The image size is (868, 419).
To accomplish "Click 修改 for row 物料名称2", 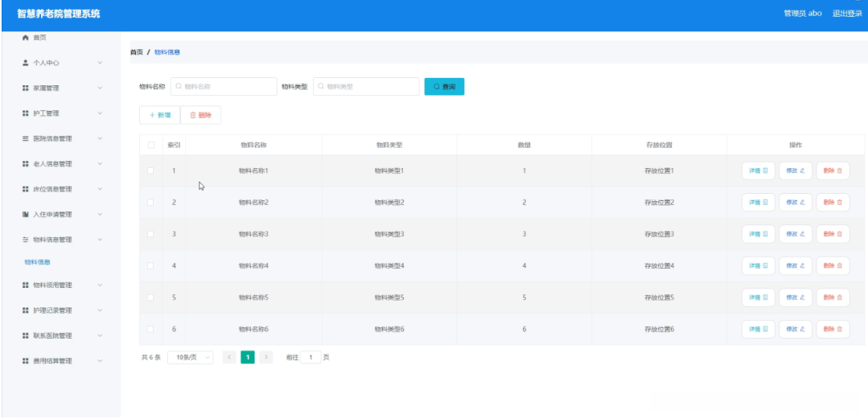I will pyautogui.click(x=796, y=203).
